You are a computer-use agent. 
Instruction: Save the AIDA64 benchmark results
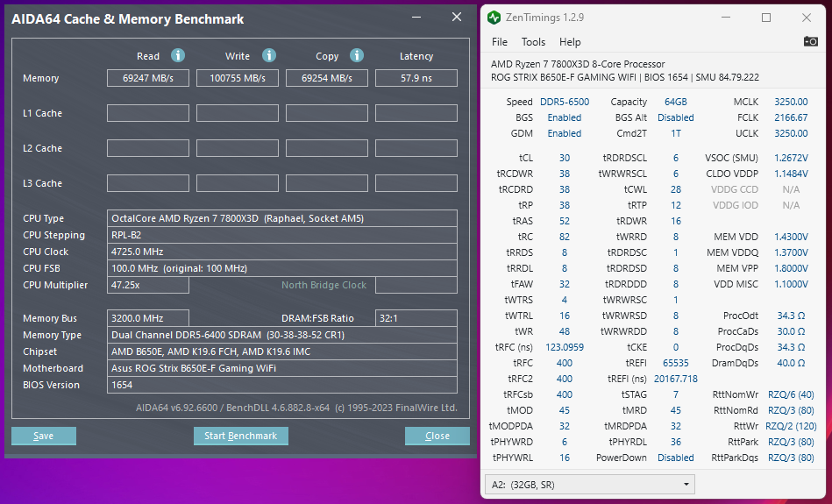pos(44,436)
